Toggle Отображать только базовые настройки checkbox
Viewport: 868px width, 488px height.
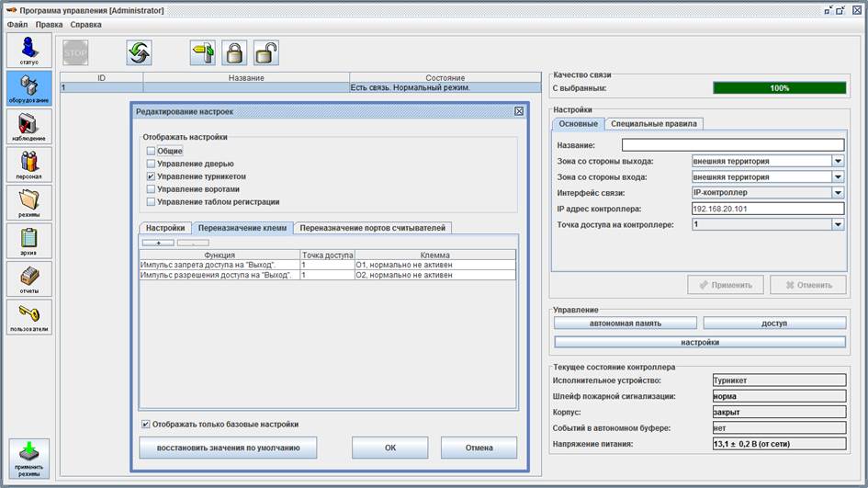coord(146,424)
